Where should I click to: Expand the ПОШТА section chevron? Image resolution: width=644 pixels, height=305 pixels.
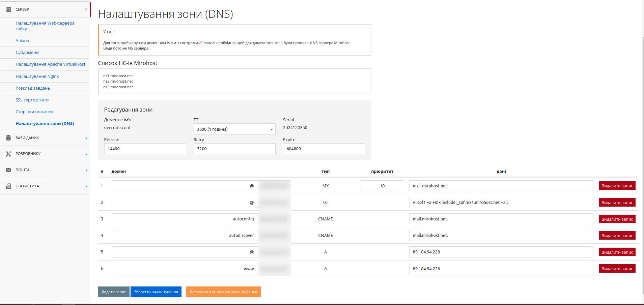[x=86, y=170]
